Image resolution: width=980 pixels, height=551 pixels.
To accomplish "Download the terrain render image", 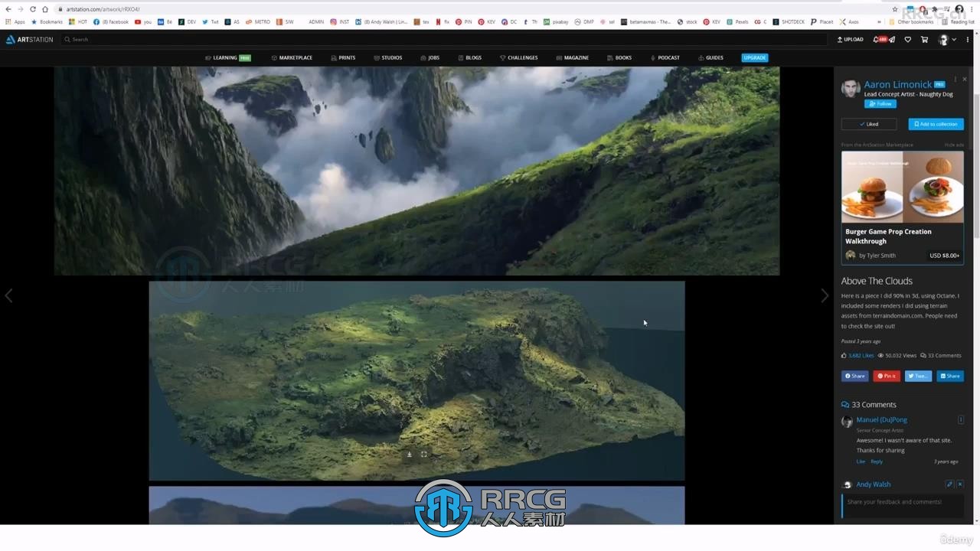I will 410,454.
